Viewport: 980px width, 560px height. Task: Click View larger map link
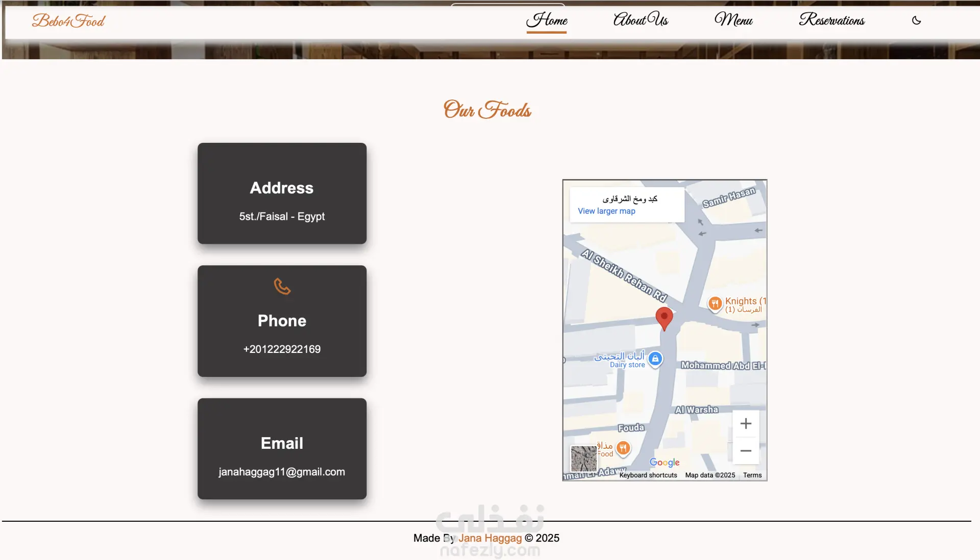pyautogui.click(x=606, y=211)
